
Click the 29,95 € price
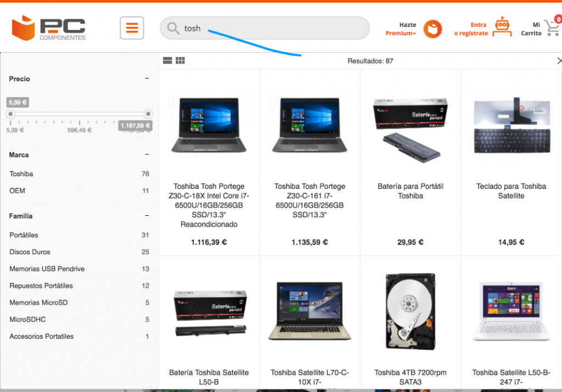[x=411, y=243]
